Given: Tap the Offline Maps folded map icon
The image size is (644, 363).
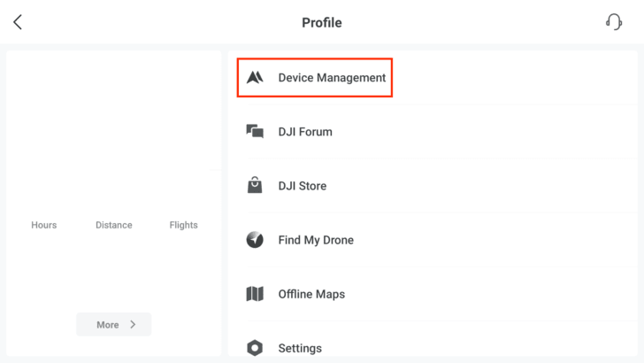Looking at the screenshot, I should pos(255,294).
